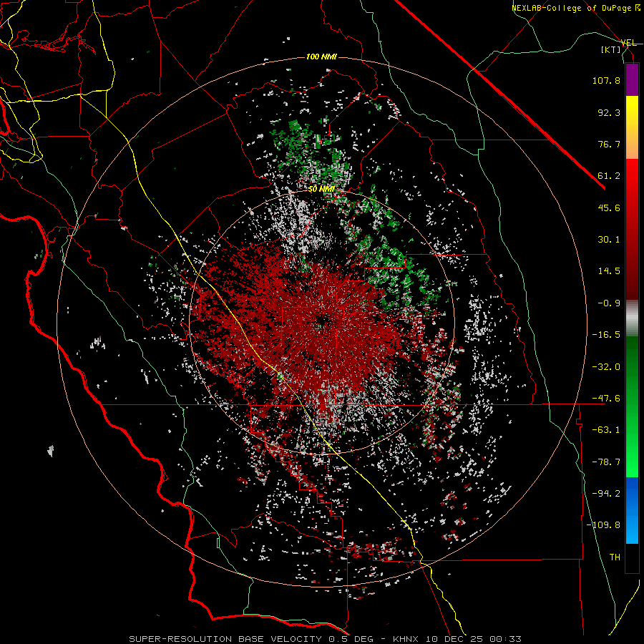The height and width of the screenshot is (644, 644).
Task: Click the 14.5 legend value
Action: pyautogui.click(x=609, y=271)
